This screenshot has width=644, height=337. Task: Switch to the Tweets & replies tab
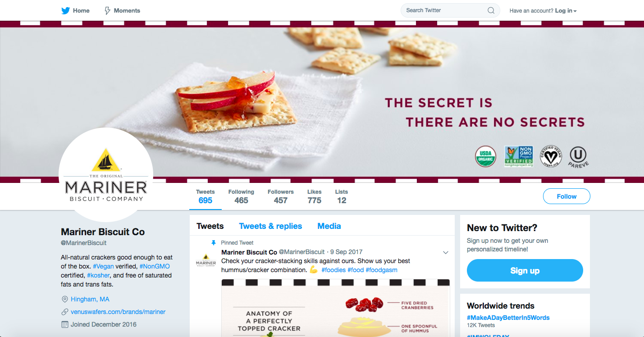270,226
